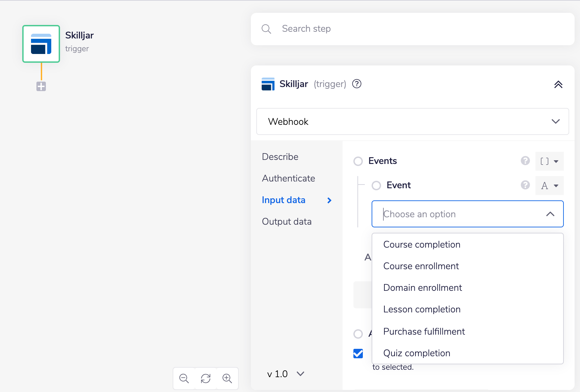
Task: Select Domain enrollment option
Action: [x=468, y=288]
